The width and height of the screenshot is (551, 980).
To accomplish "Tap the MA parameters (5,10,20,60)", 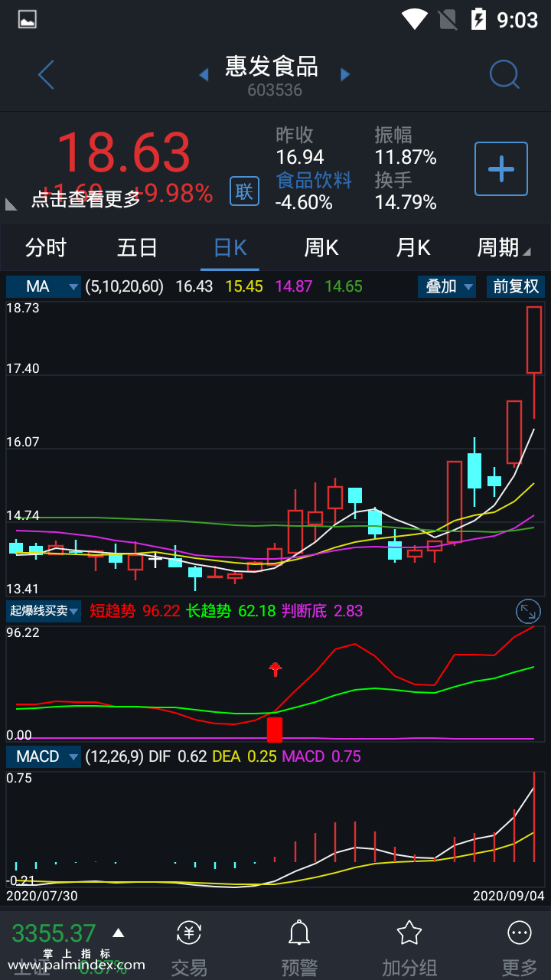I will point(124,286).
